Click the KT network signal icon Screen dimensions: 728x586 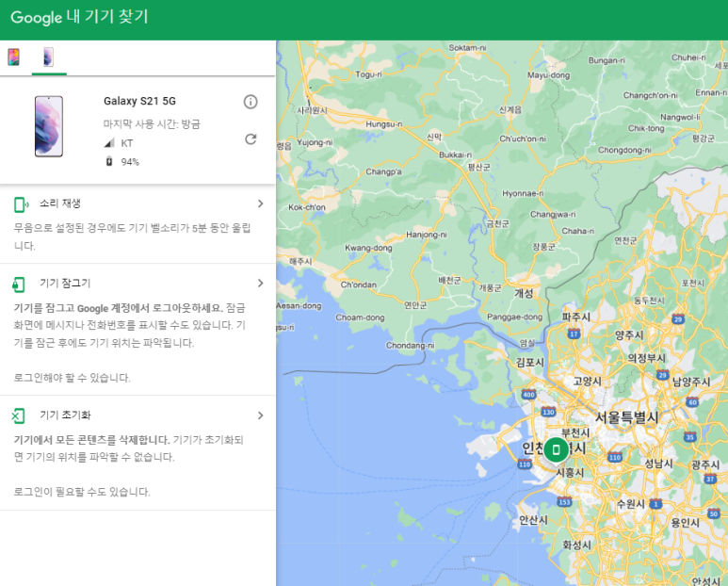tap(109, 142)
